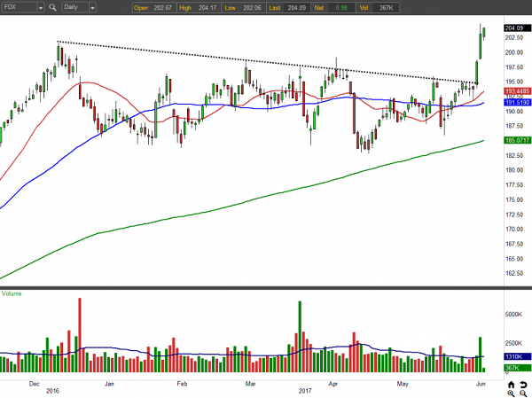Click the Last price value 204.09 in header
Screen dimensions: 532x398
click(x=298, y=8)
